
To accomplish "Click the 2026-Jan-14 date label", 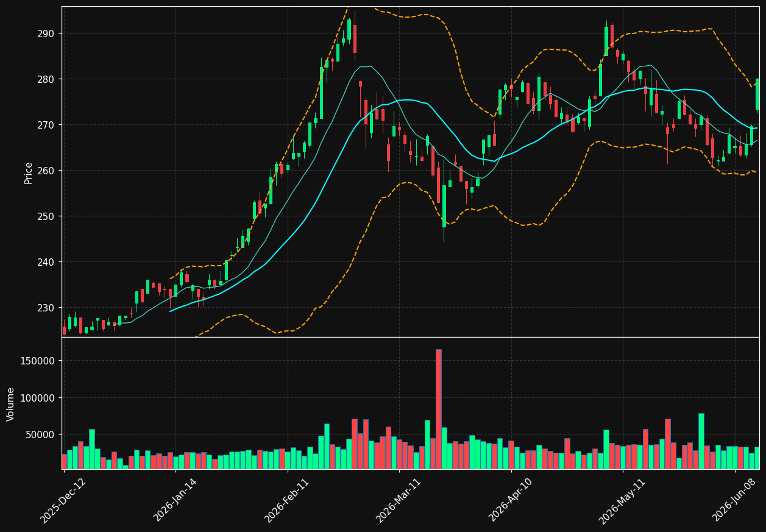I will click(176, 500).
